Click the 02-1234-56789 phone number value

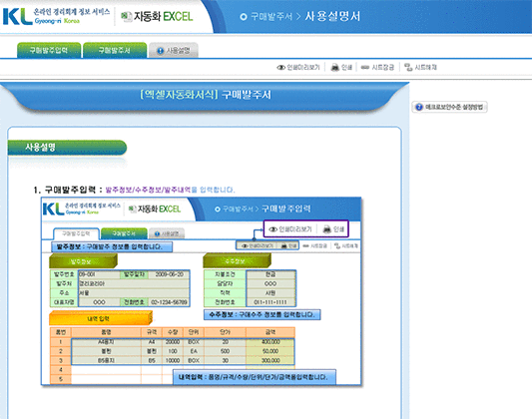coord(169,302)
